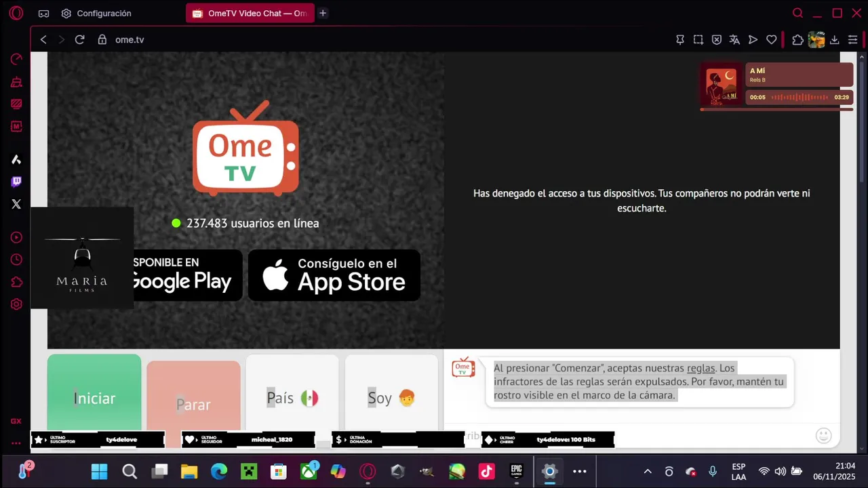Adjust the music progress bar under cover
The image size is (868, 488).
tap(776, 109)
